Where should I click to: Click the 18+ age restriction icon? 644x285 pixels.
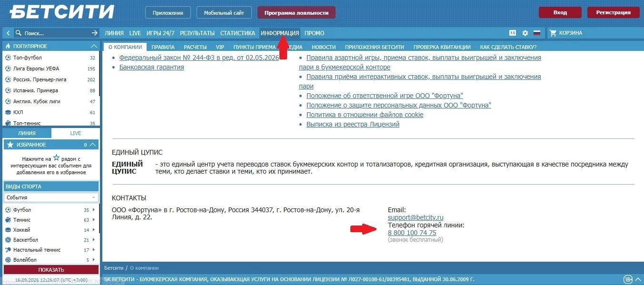[629, 279]
